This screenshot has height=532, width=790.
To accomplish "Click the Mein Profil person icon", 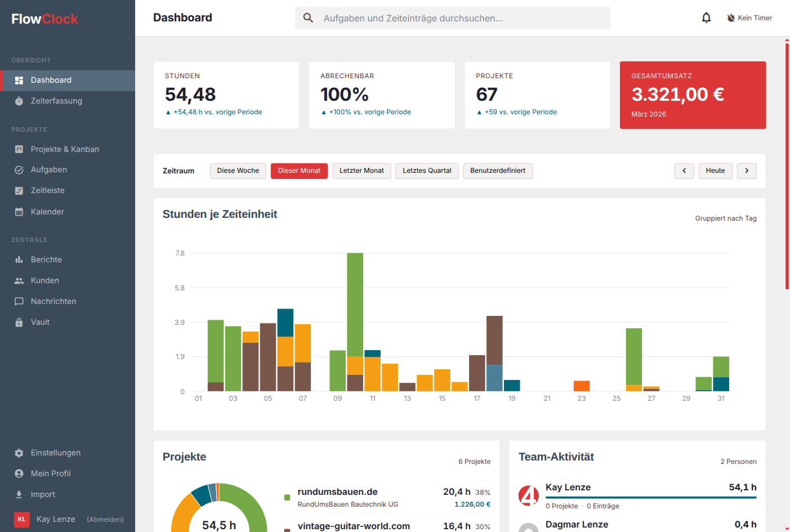I will (x=19, y=473).
